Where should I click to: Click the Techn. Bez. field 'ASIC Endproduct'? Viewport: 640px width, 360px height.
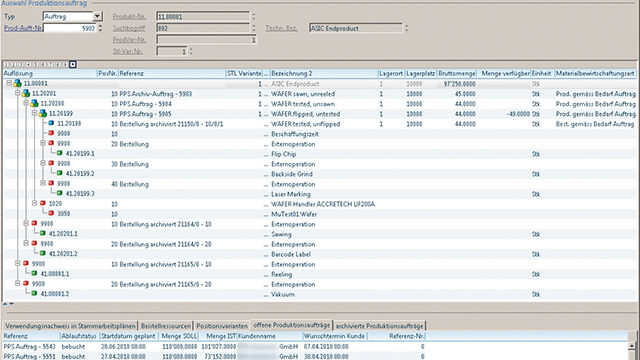[x=356, y=28]
